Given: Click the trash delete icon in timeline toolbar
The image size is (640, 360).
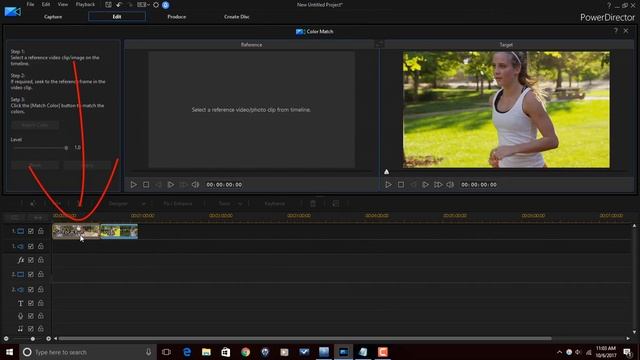Looking at the screenshot, I should [313, 203].
